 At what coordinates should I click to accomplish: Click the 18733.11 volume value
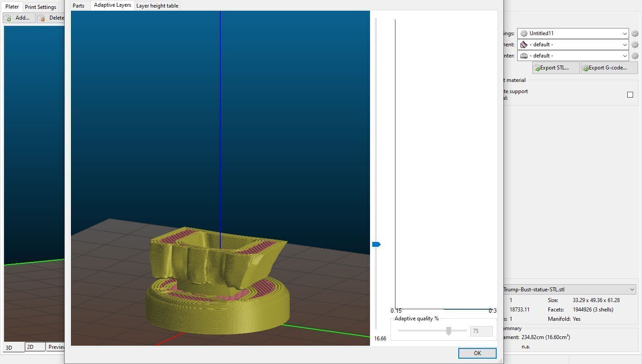pyautogui.click(x=519, y=310)
